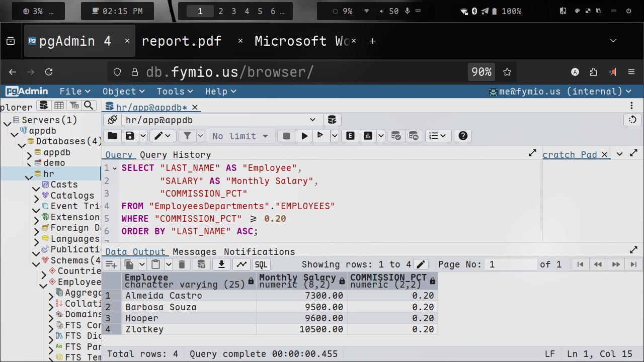Save the query with the floppy disk icon
This screenshot has width=644, height=362.
[130, 136]
